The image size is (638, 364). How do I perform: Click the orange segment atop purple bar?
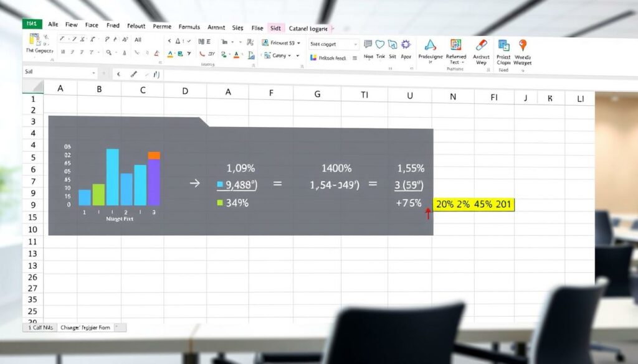pos(154,155)
